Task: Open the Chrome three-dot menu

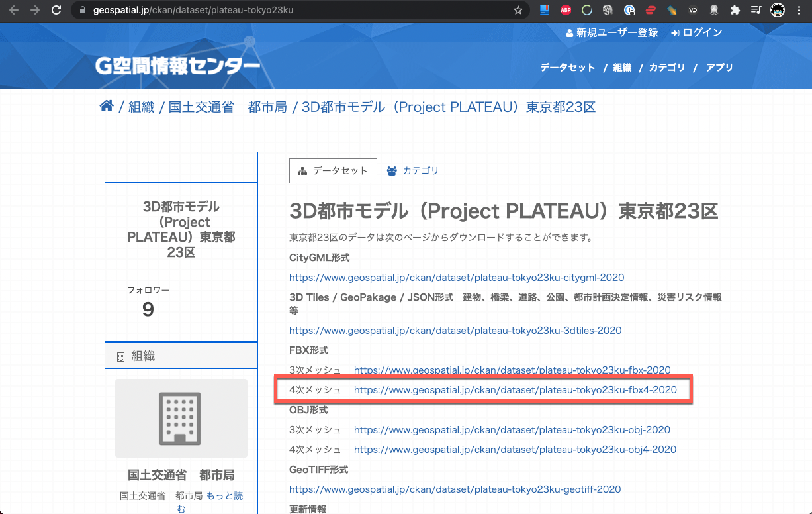Action: pos(798,10)
